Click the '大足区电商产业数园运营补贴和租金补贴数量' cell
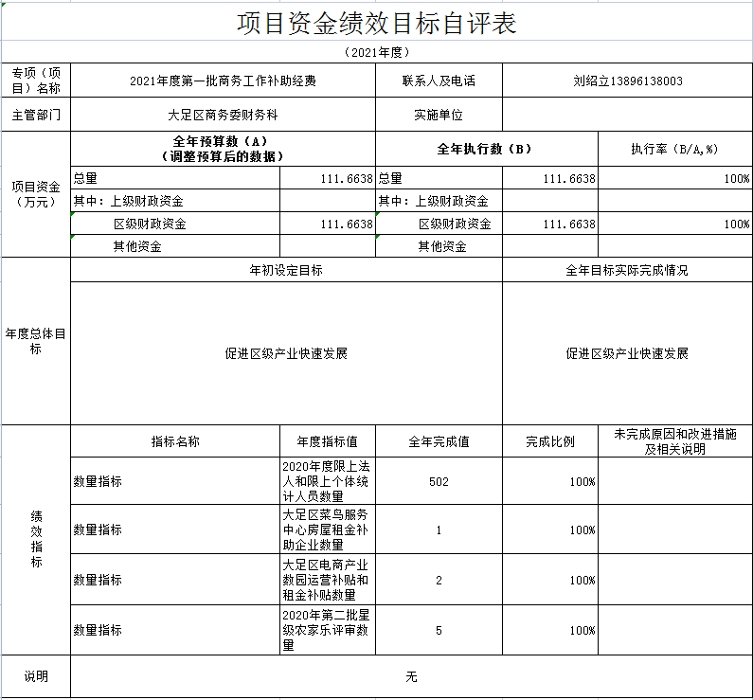 point(328,579)
